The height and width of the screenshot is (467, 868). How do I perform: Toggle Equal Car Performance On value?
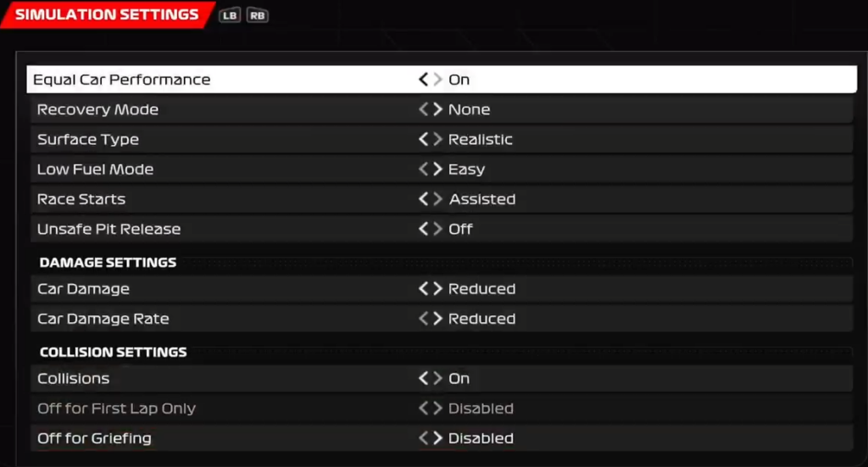click(x=459, y=80)
